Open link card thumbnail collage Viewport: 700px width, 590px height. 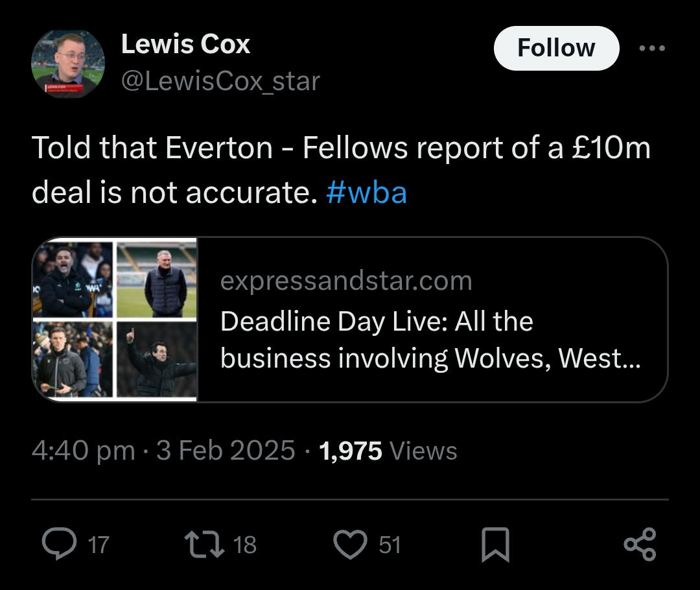[x=115, y=319]
